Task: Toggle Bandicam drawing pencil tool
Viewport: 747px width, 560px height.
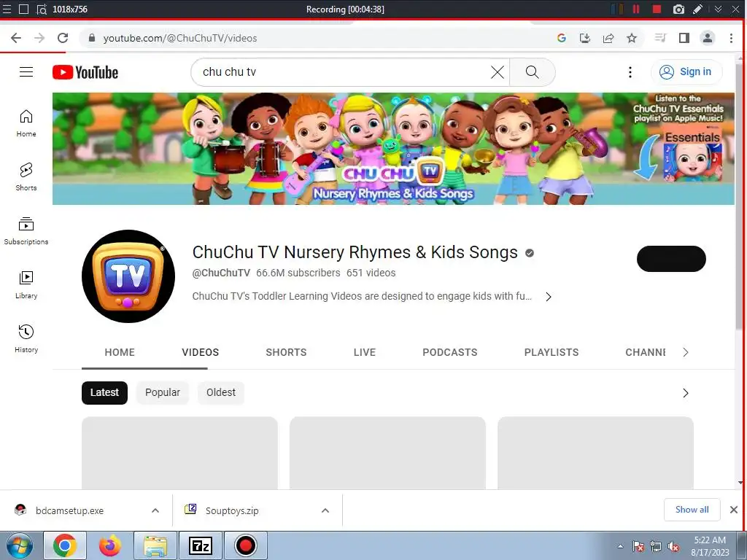Action: click(697, 9)
